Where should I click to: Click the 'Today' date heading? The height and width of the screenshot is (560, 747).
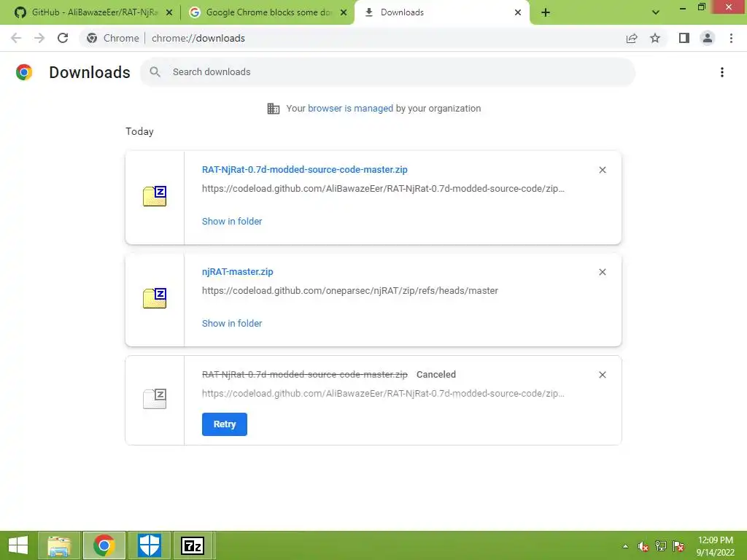coord(139,131)
